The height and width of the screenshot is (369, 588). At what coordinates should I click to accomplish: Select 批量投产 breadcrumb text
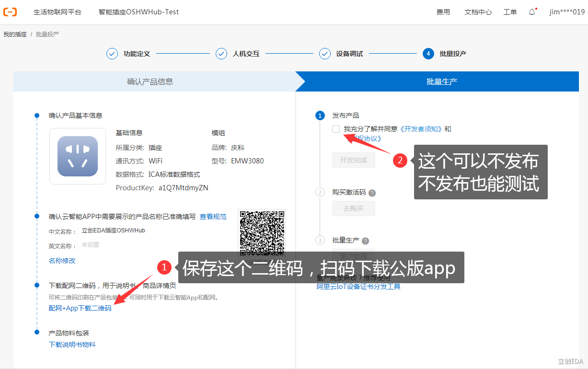tap(47, 35)
